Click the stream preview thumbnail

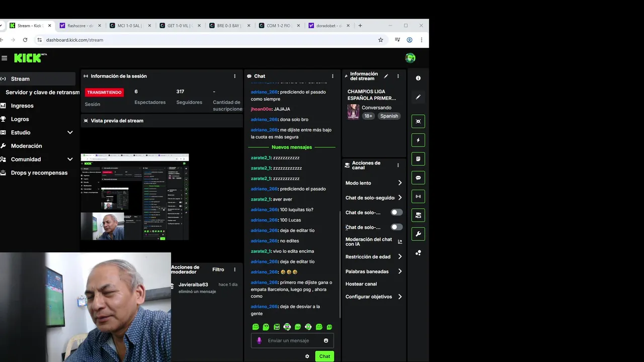pyautogui.click(x=135, y=197)
